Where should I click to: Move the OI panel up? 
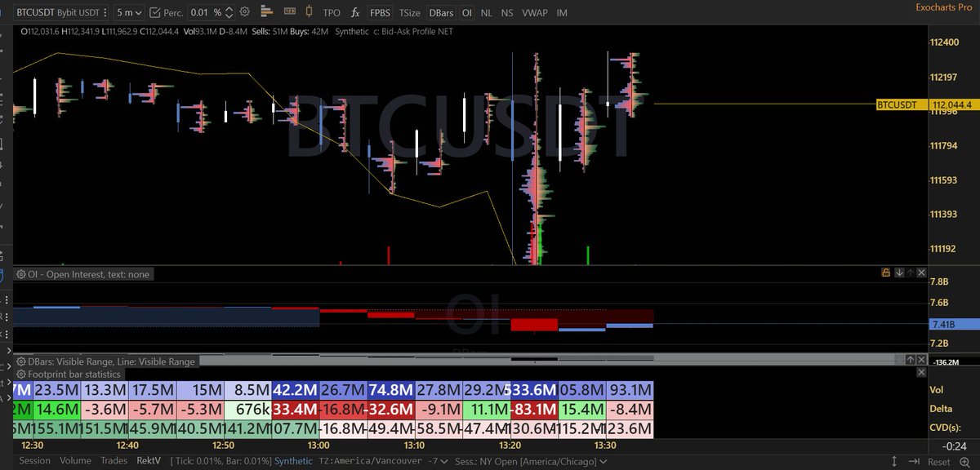tap(910, 273)
